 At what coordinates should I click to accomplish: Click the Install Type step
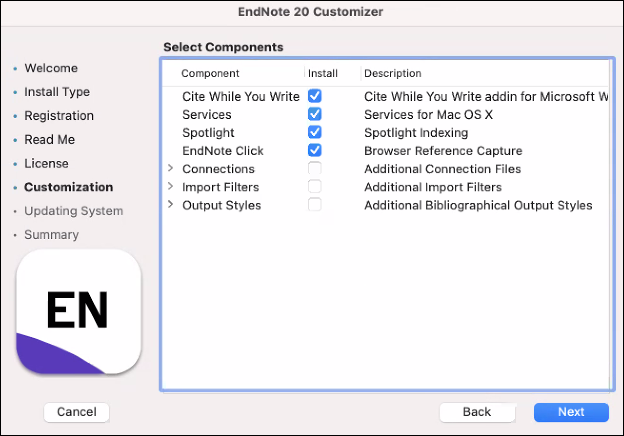coord(57,92)
